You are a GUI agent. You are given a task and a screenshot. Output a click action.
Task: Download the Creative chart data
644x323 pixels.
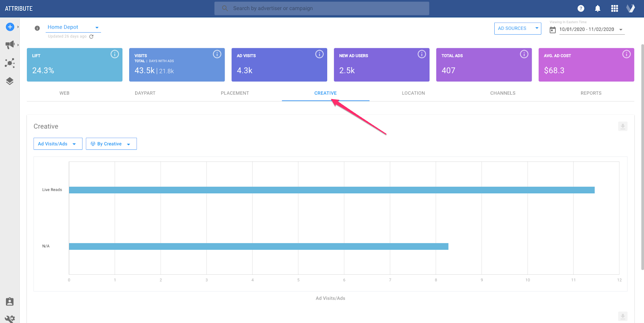click(x=623, y=126)
